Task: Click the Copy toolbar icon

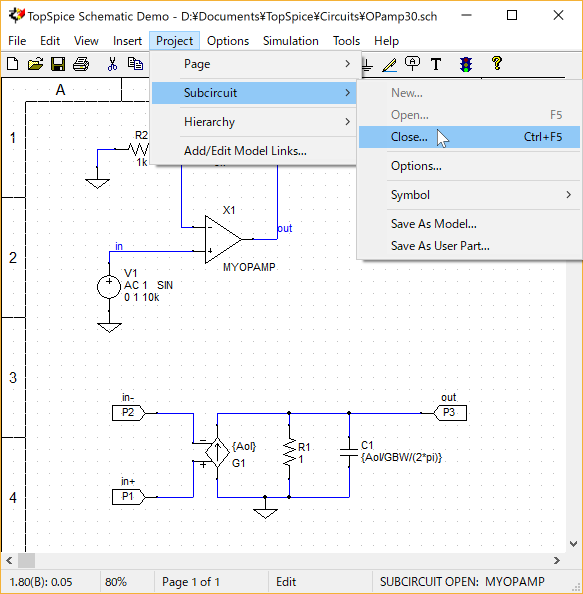Action: (135, 64)
